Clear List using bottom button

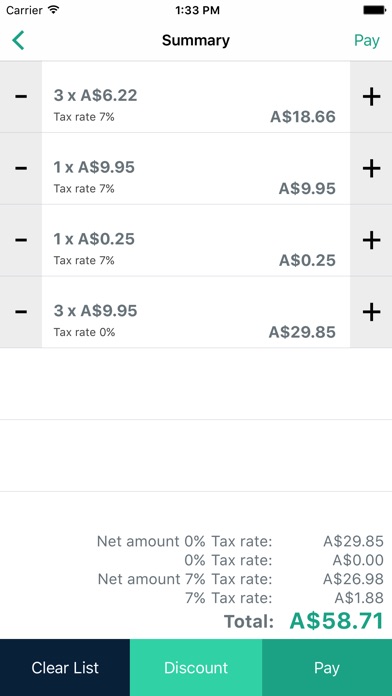[x=65, y=668]
